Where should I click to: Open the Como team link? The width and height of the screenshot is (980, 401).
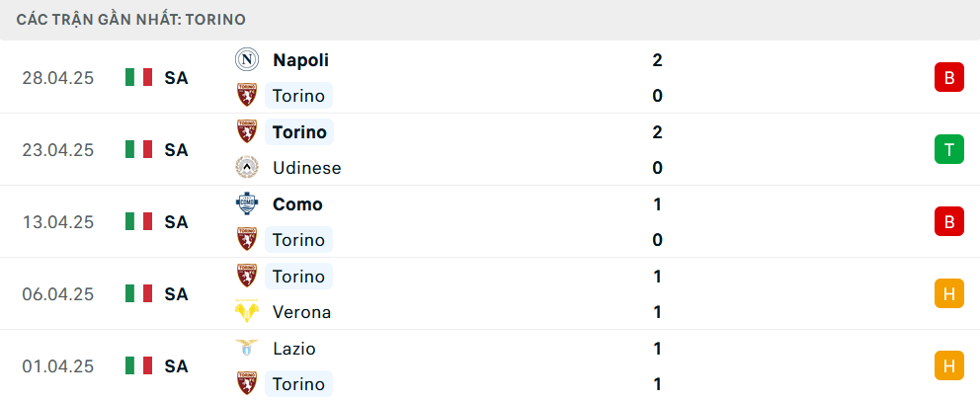pos(297,204)
